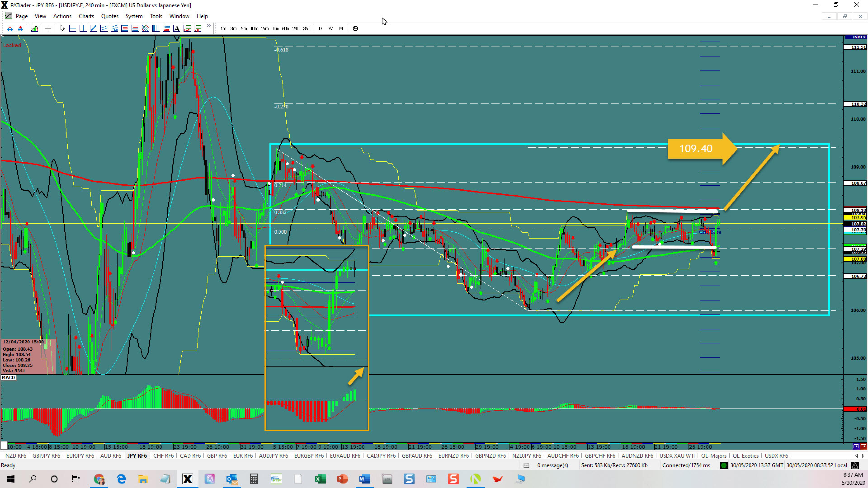
Task: Switch to the USDX XAU WTI tab
Action: [x=677, y=456]
